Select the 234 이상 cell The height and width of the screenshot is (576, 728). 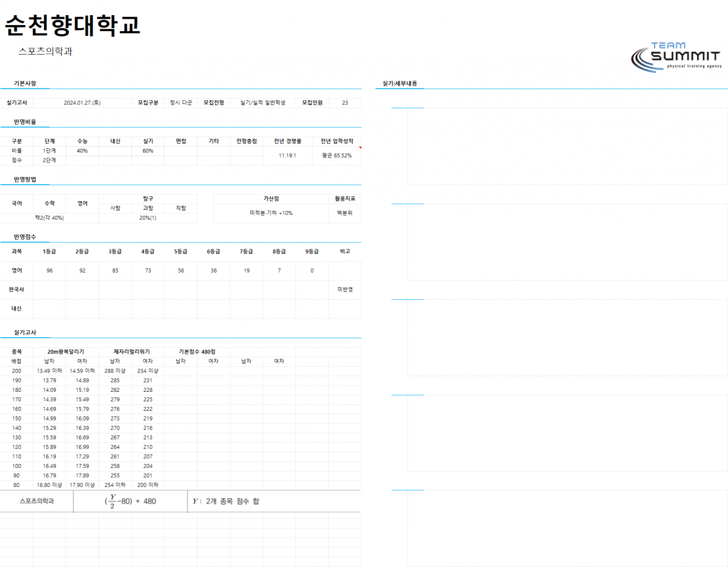click(148, 371)
